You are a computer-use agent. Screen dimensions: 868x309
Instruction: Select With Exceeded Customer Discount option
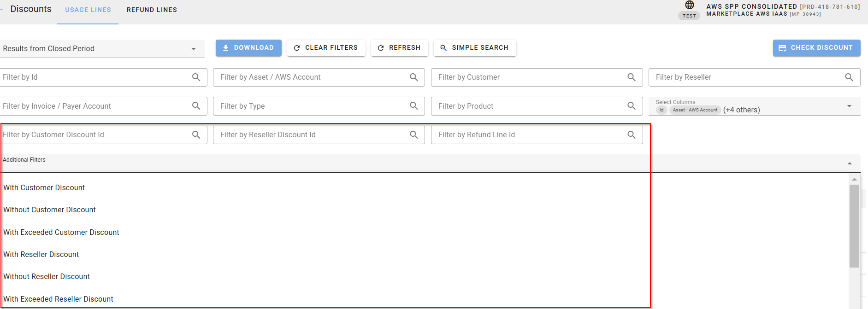coord(61,233)
